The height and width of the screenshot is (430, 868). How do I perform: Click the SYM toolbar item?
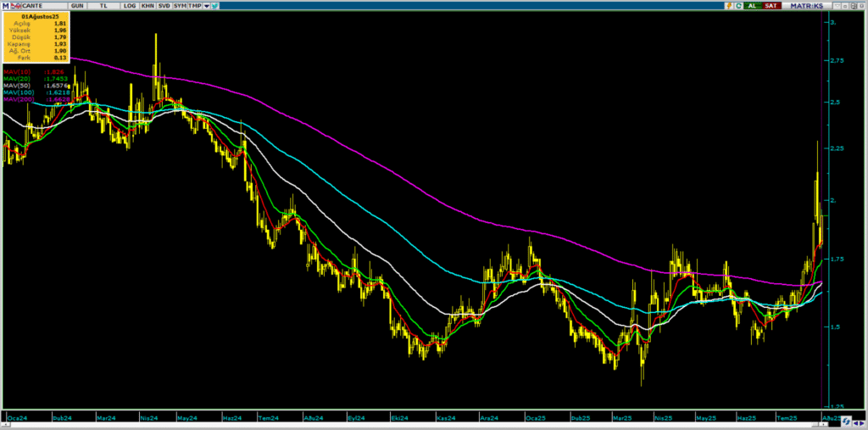tap(180, 6)
